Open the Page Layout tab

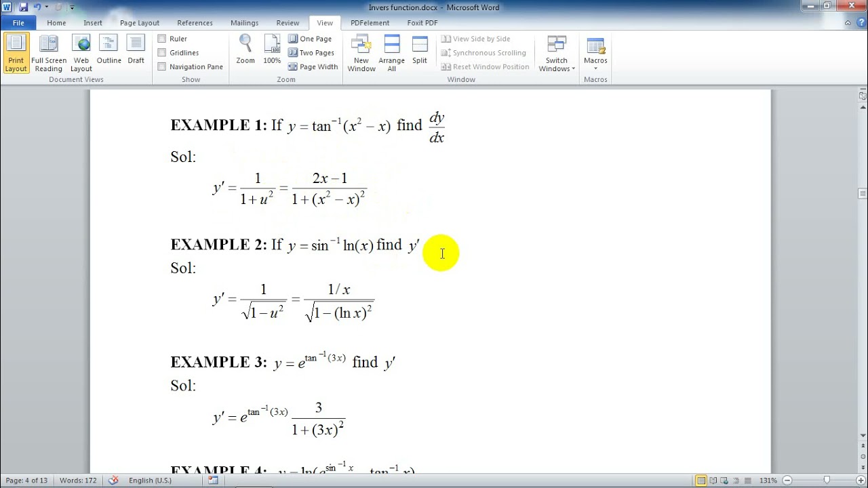pos(140,23)
